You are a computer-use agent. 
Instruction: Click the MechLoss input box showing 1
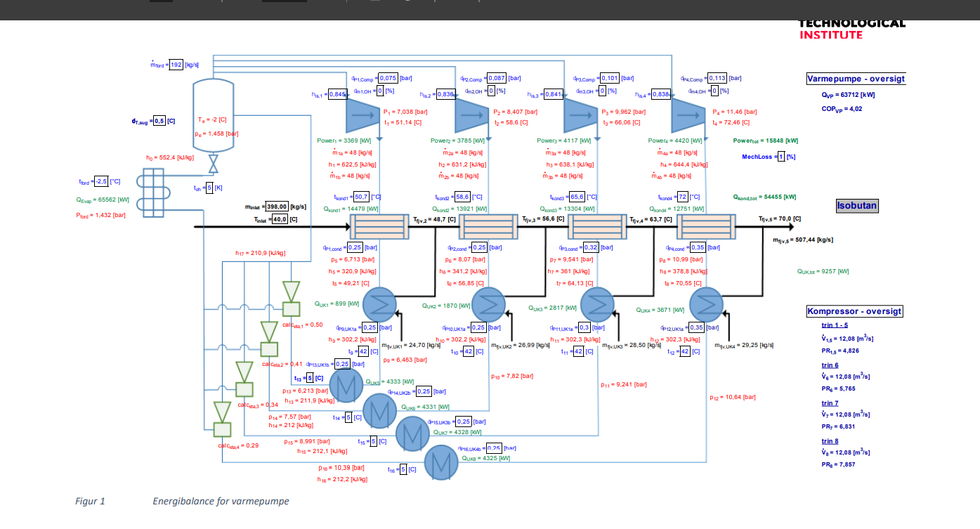click(780, 157)
